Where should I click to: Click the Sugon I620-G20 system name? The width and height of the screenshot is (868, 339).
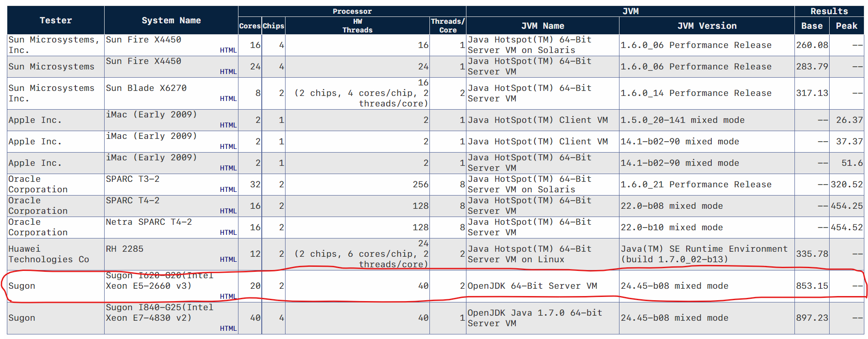tap(159, 281)
